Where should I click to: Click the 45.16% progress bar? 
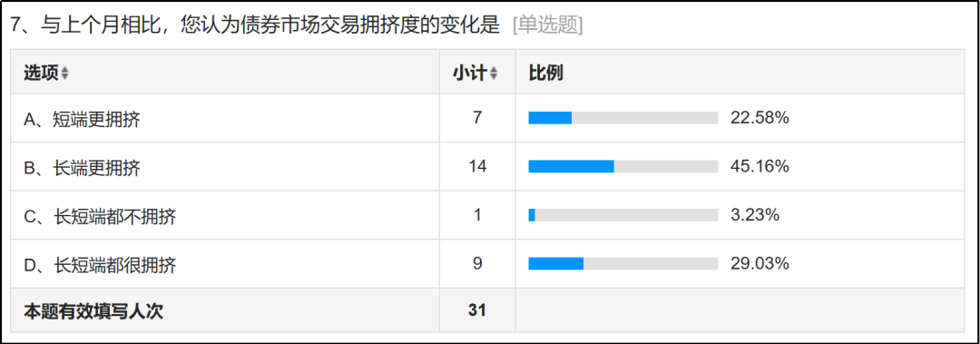point(623,166)
